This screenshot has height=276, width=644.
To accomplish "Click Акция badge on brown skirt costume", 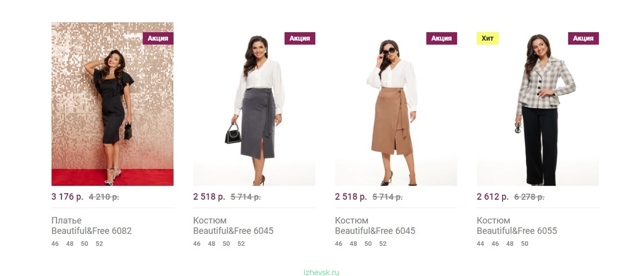I will [442, 38].
